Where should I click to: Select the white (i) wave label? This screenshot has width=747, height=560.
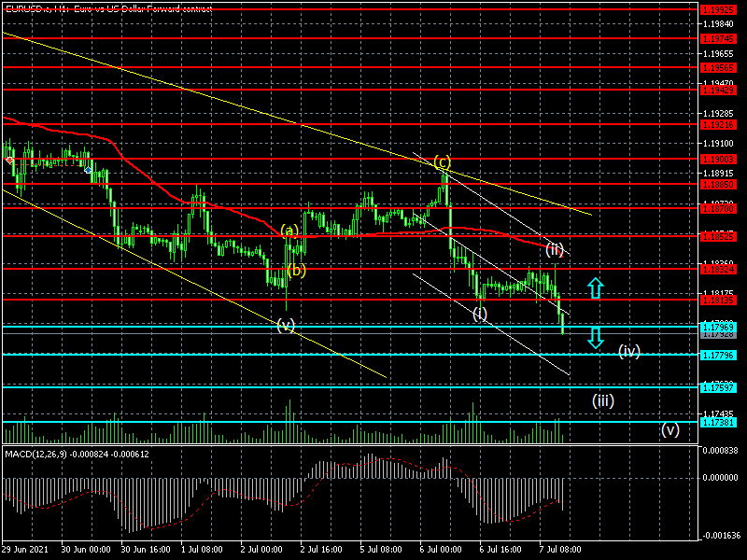pyautogui.click(x=480, y=314)
